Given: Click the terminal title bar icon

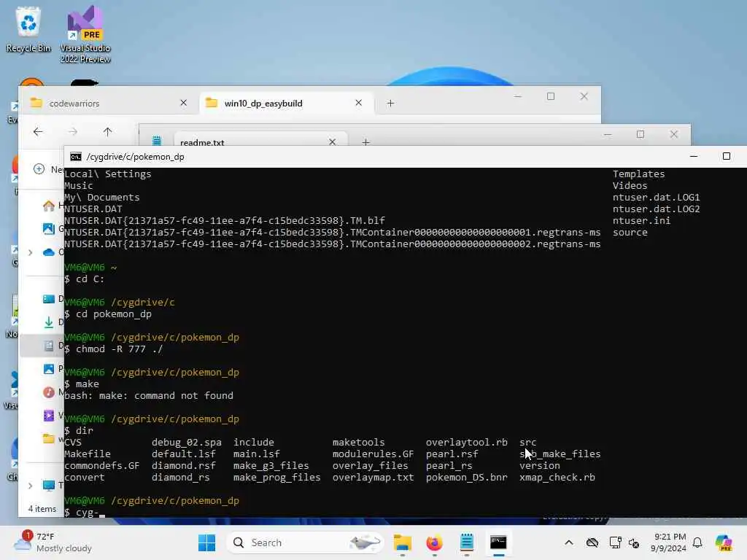Looking at the screenshot, I should coord(76,157).
